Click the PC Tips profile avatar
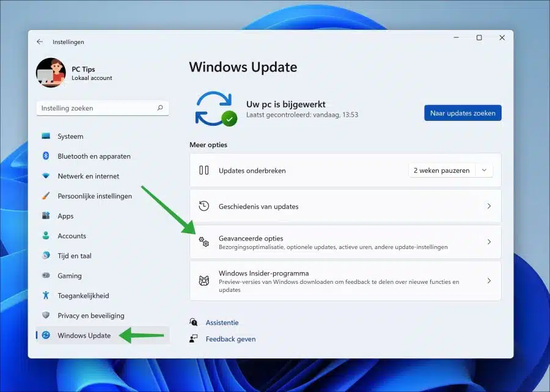The height and width of the screenshot is (392, 550). tap(51, 73)
